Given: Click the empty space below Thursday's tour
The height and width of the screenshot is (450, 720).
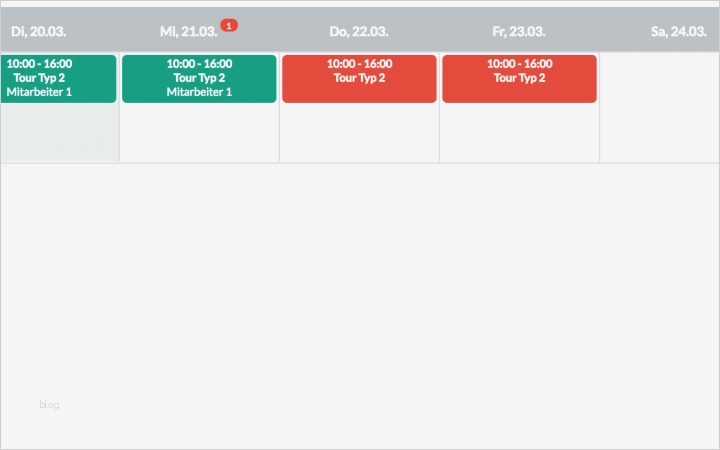Looking at the screenshot, I should [359, 132].
